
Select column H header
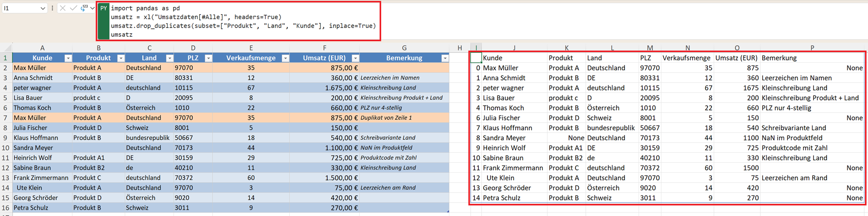tap(459, 48)
